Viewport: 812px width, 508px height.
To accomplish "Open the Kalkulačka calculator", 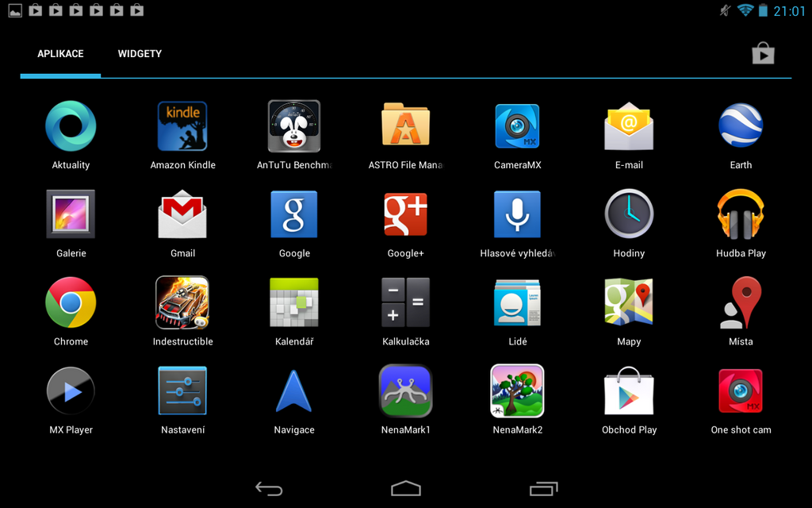I will (x=405, y=302).
